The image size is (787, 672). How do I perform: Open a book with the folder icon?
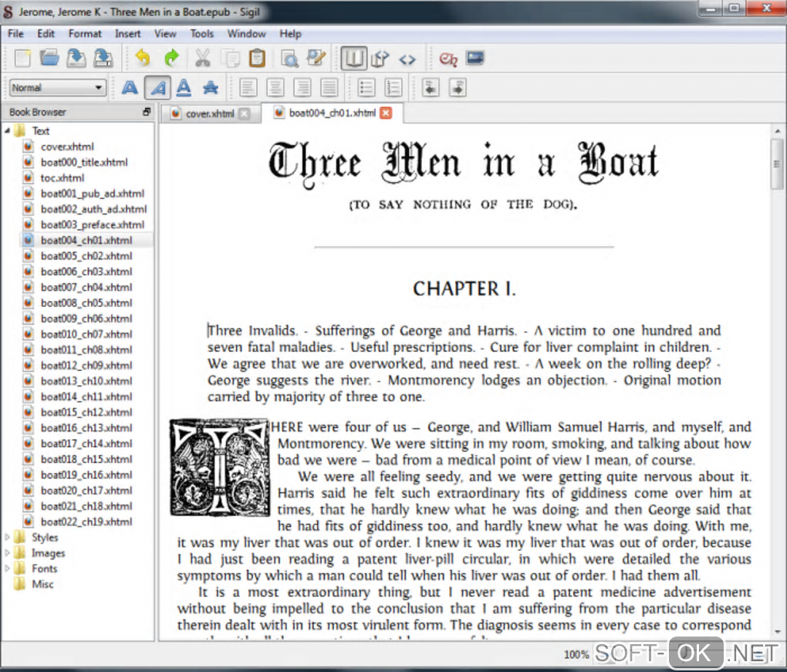click(49, 58)
